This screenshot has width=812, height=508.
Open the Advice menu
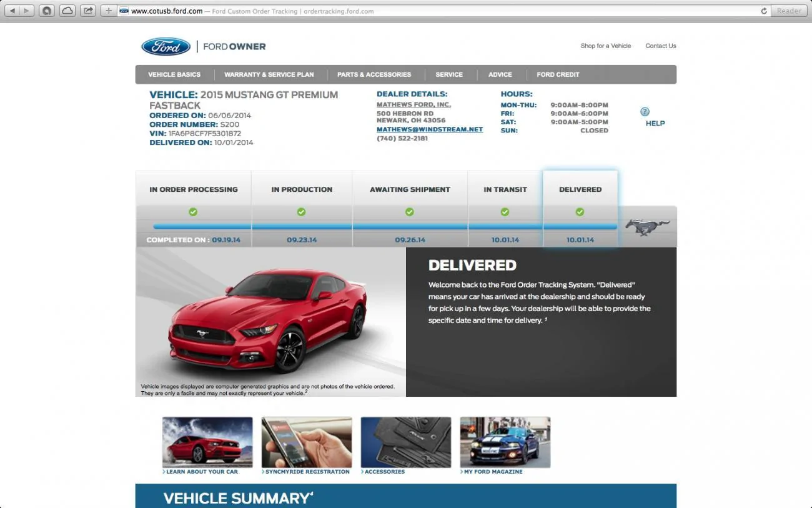tap(500, 74)
